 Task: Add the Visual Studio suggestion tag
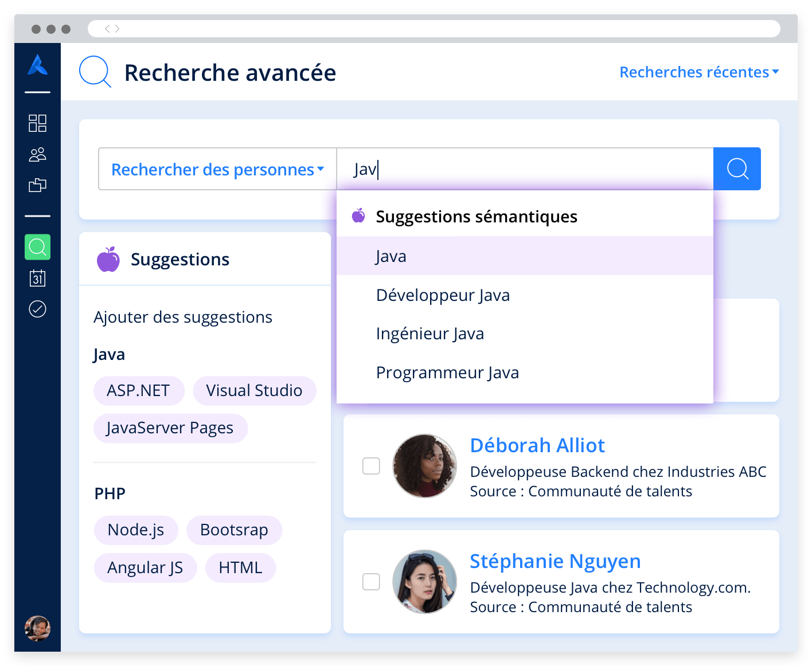click(254, 391)
